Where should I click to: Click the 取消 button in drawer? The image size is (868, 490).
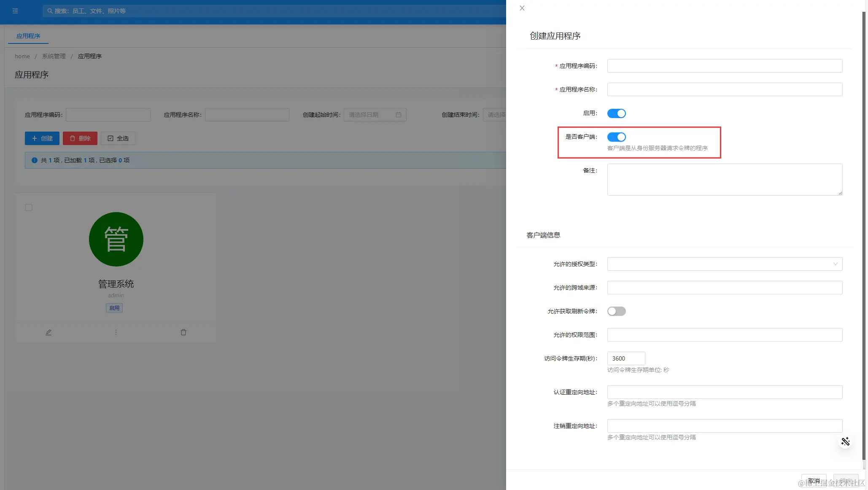tap(814, 481)
